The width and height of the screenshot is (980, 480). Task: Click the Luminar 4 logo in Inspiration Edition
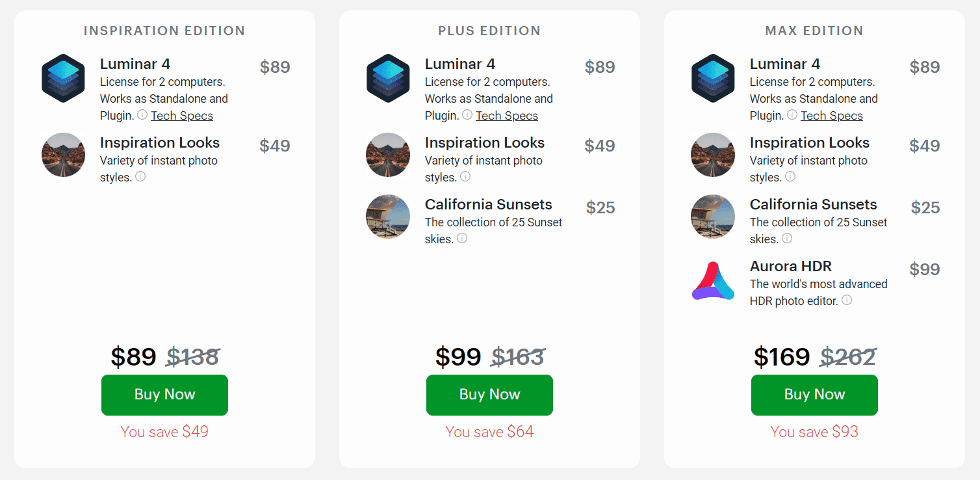coord(63,79)
